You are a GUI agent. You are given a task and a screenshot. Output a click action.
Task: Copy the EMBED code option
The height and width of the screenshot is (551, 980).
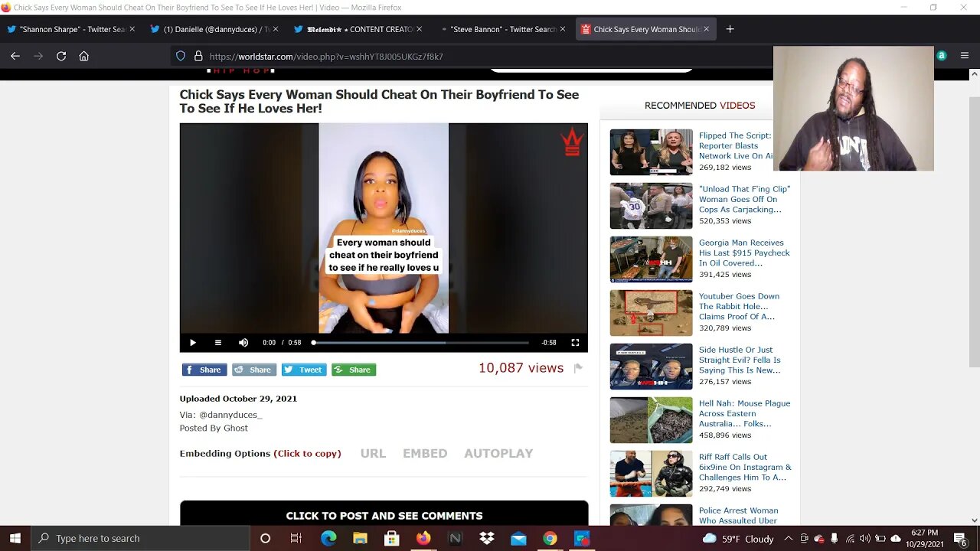point(425,453)
